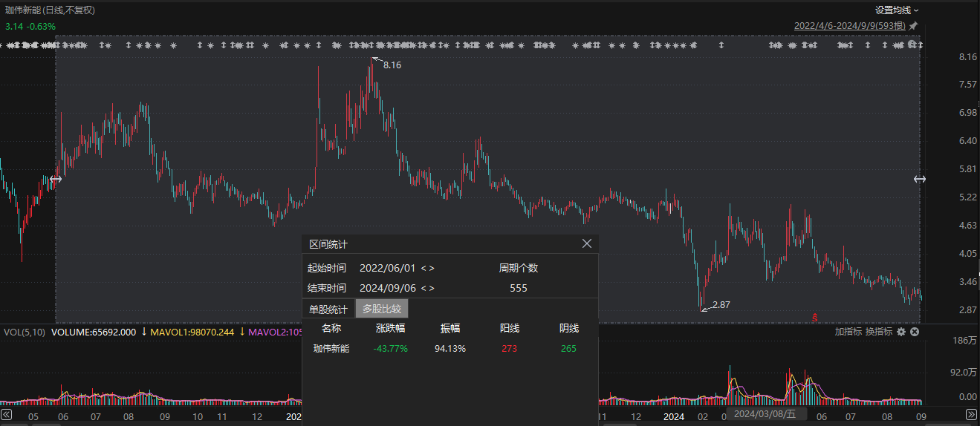Open the 设置均线 dropdown

896,10
